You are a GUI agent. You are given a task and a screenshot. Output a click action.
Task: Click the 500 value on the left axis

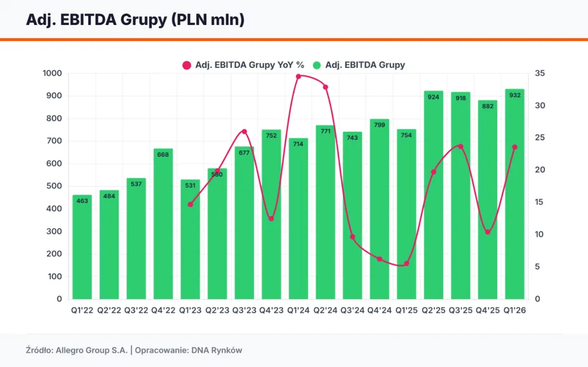(x=54, y=187)
